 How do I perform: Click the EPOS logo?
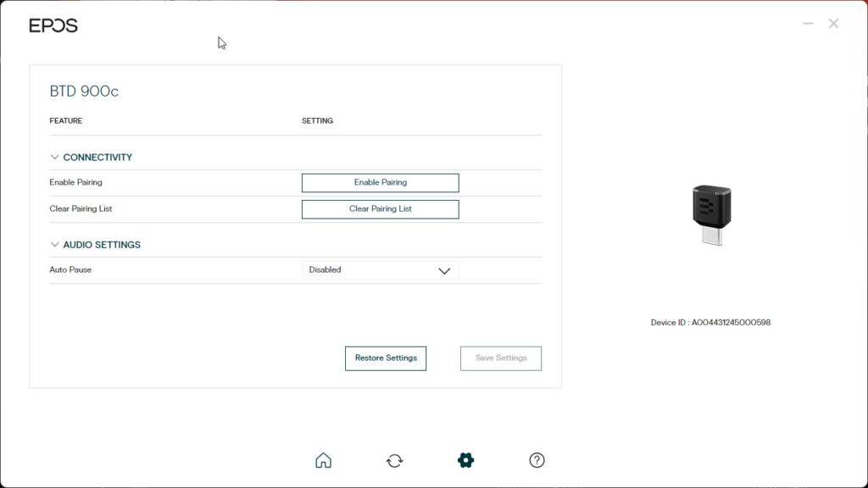(53, 25)
